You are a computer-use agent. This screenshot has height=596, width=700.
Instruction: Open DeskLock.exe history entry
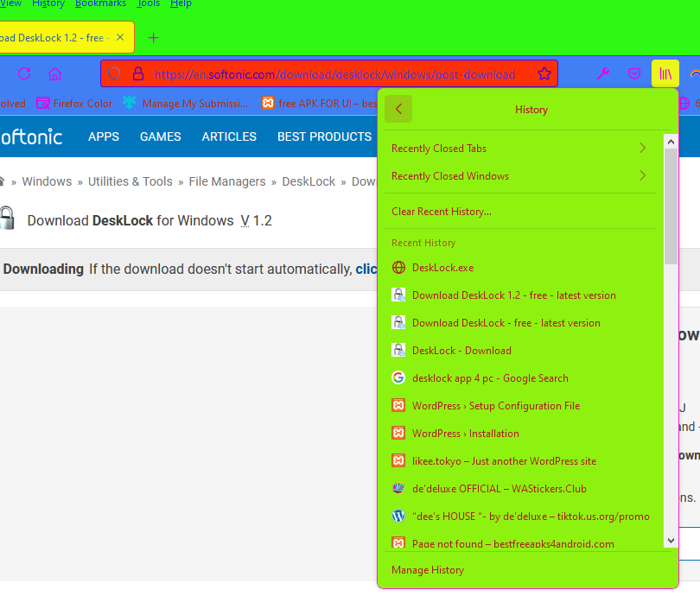pyautogui.click(x=442, y=268)
